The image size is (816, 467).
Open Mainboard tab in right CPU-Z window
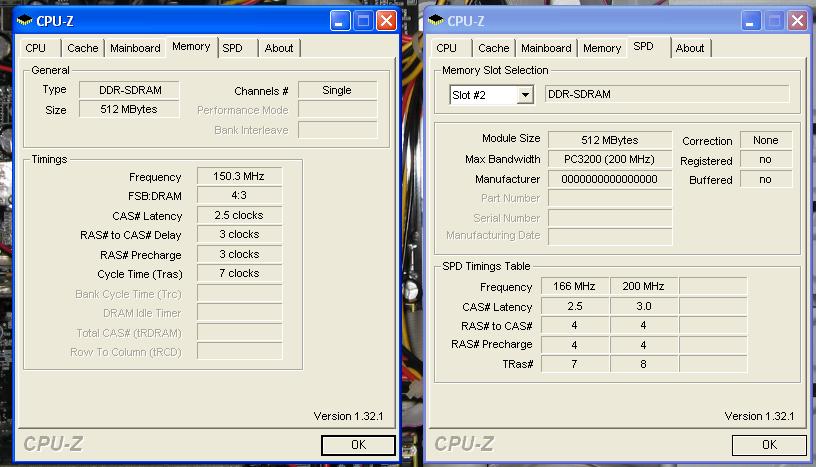click(x=546, y=48)
